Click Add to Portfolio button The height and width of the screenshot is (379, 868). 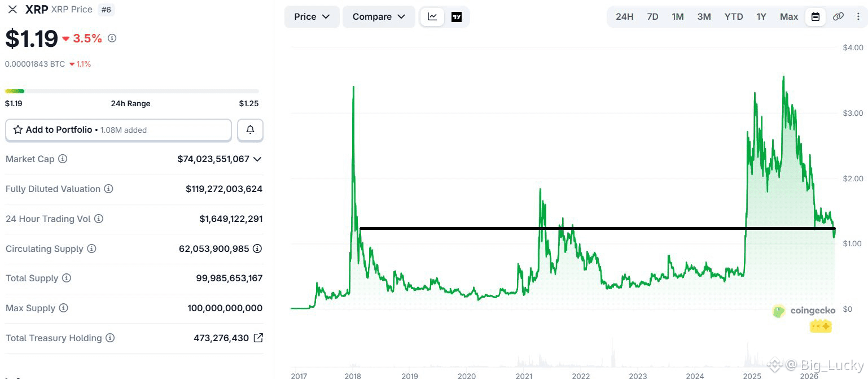pyautogui.click(x=119, y=130)
